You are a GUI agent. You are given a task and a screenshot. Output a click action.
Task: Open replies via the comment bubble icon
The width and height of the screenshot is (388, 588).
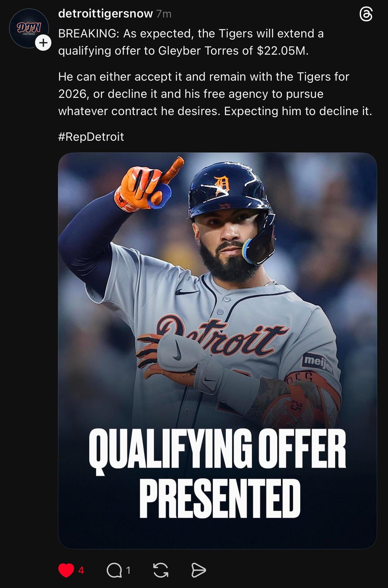tap(114, 570)
